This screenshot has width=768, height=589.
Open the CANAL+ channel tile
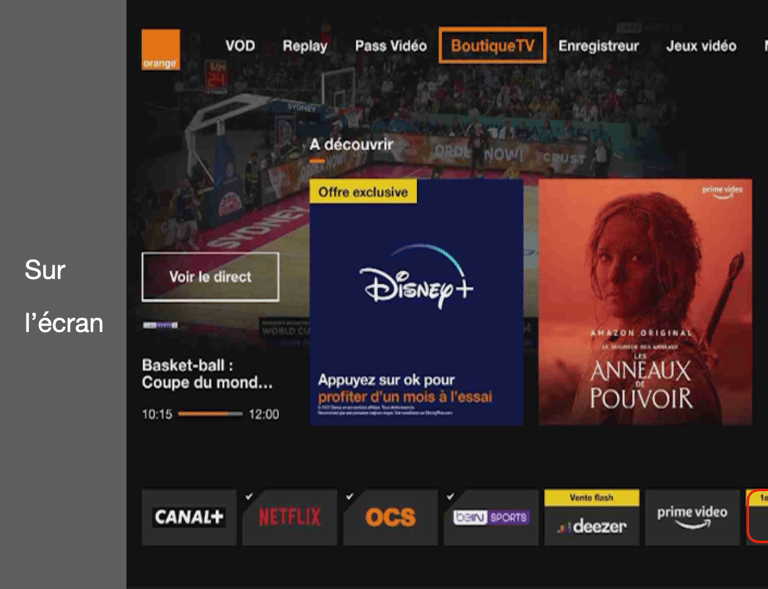click(x=189, y=517)
